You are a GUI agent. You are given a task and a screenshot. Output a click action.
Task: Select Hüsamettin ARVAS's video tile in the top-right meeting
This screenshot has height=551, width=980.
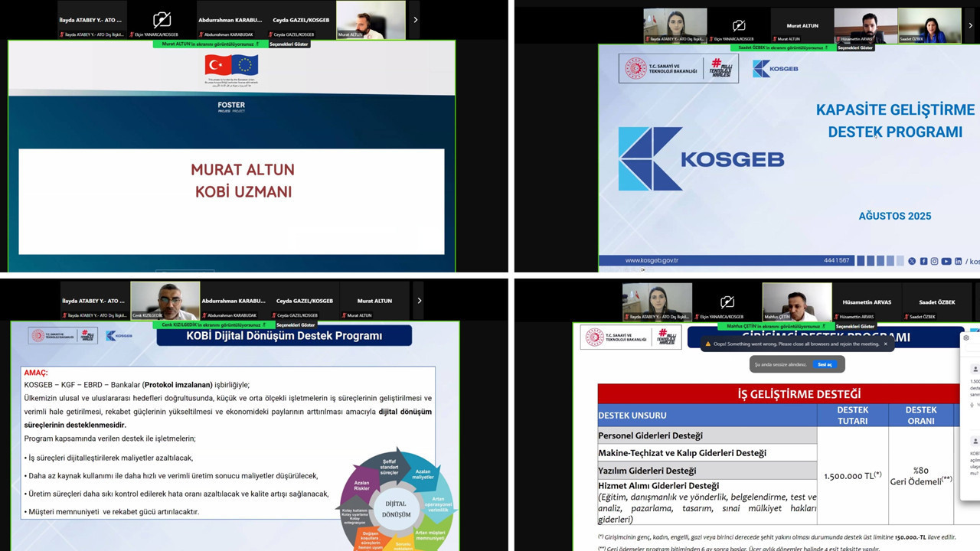(865, 25)
